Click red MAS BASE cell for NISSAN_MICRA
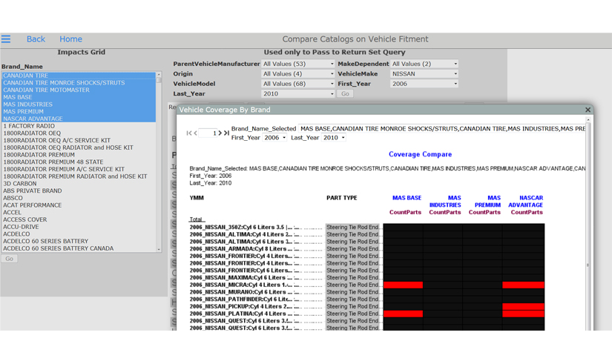The image size is (612, 364). 404,285
